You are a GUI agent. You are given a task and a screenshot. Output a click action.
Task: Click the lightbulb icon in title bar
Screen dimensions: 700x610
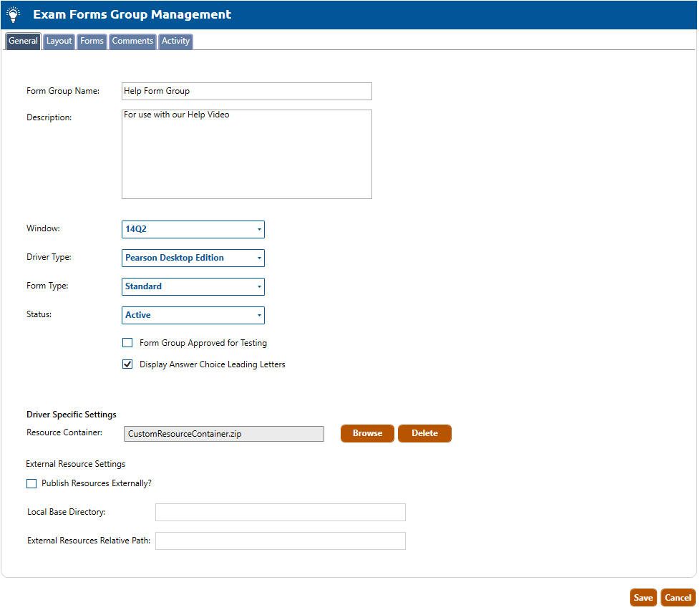(x=13, y=14)
